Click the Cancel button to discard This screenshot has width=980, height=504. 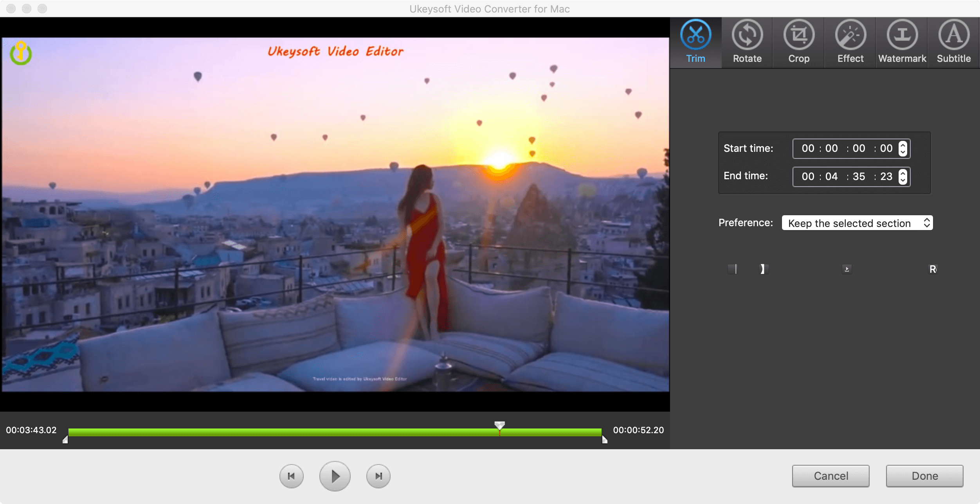tap(830, 476)
